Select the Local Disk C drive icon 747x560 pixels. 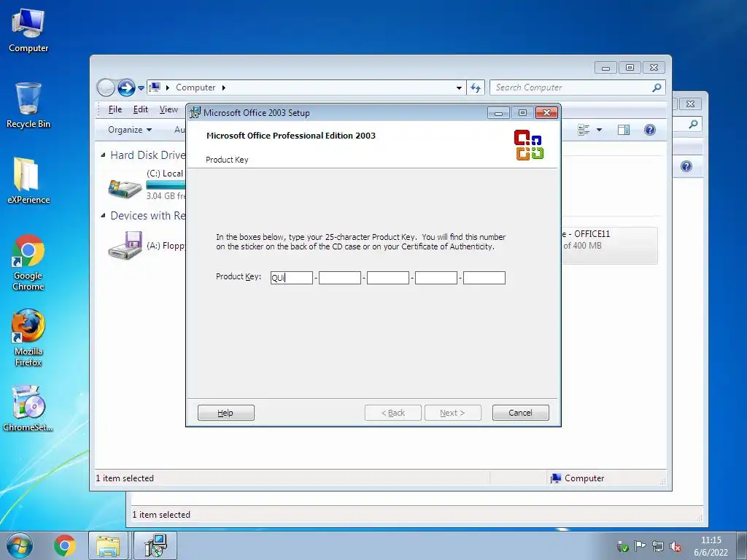125,187
